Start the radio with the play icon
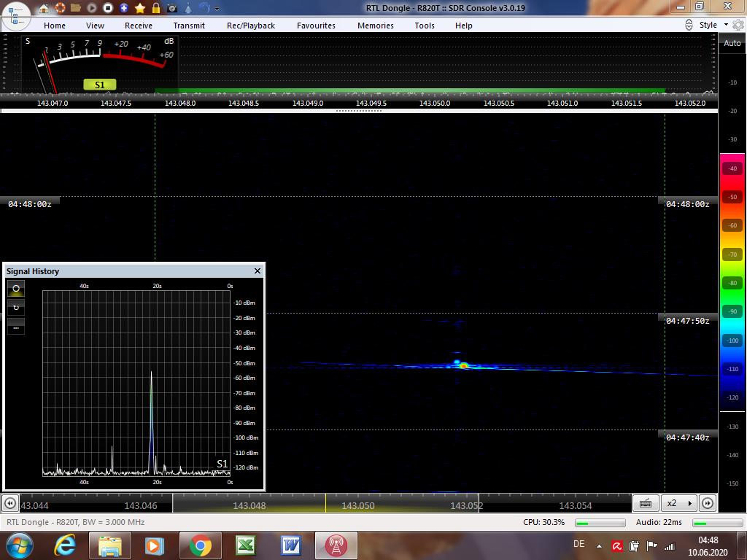Image resolution: width=747 pixels, height=560 pixels. click(x=91, y=8)
